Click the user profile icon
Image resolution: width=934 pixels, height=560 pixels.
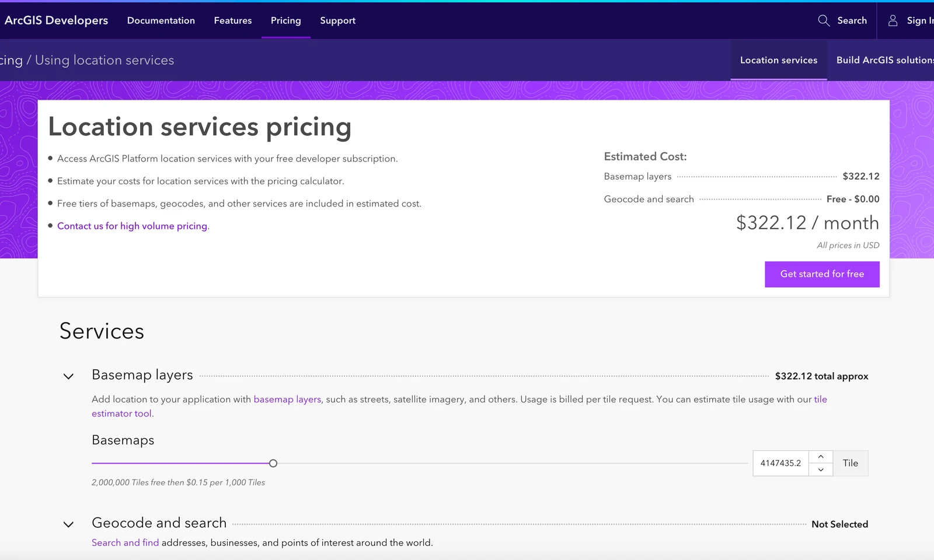pyautogui.click(x=893, y=20)
